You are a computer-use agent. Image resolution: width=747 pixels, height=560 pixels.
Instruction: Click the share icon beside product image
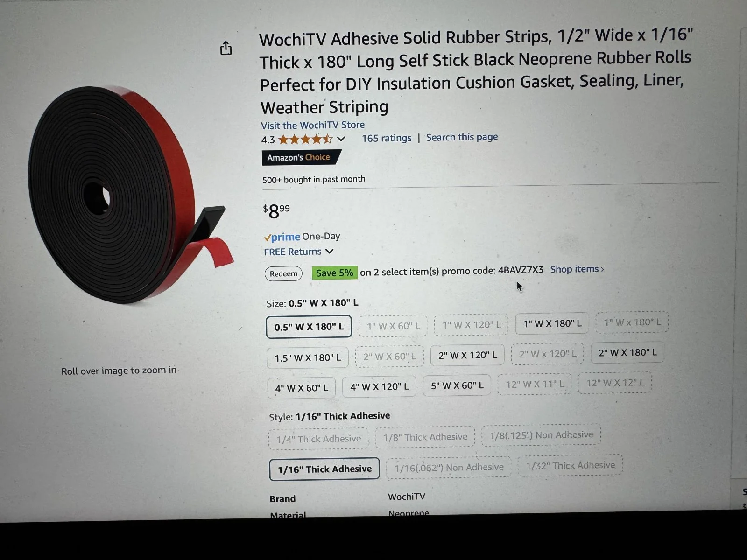click(x=226, y=48)
